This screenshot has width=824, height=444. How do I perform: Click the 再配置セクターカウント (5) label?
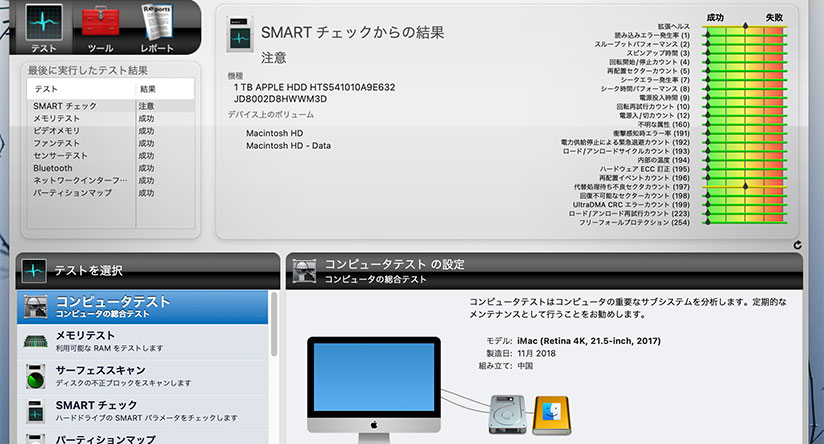click(x=648, y=71)
